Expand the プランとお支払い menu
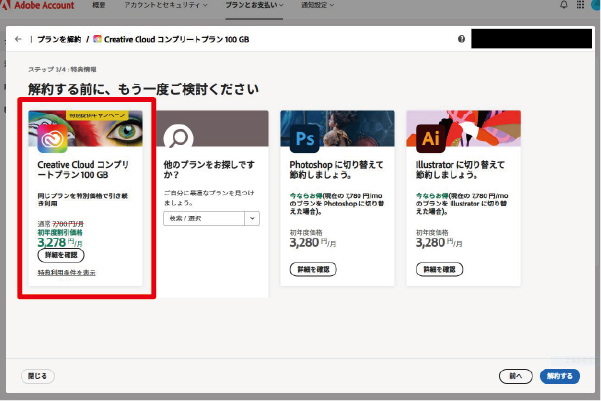This screenshot has height=401, width=601. tap(254, 5)
